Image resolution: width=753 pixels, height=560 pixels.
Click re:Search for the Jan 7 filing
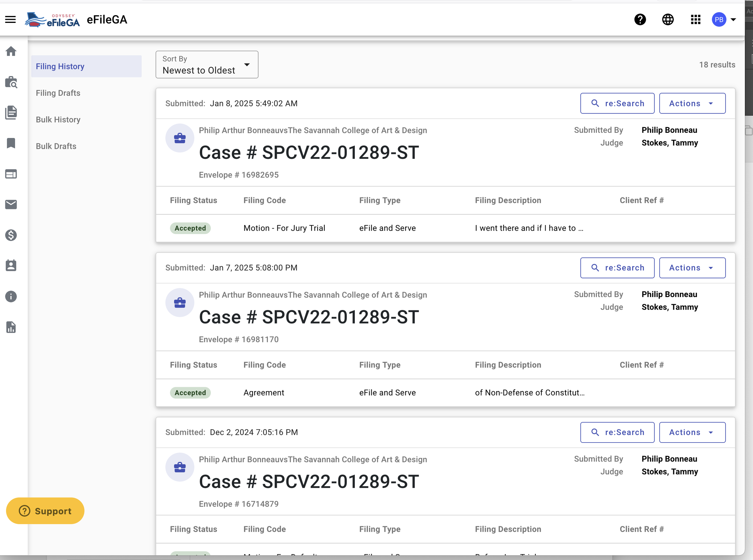(x=617, y=268)
